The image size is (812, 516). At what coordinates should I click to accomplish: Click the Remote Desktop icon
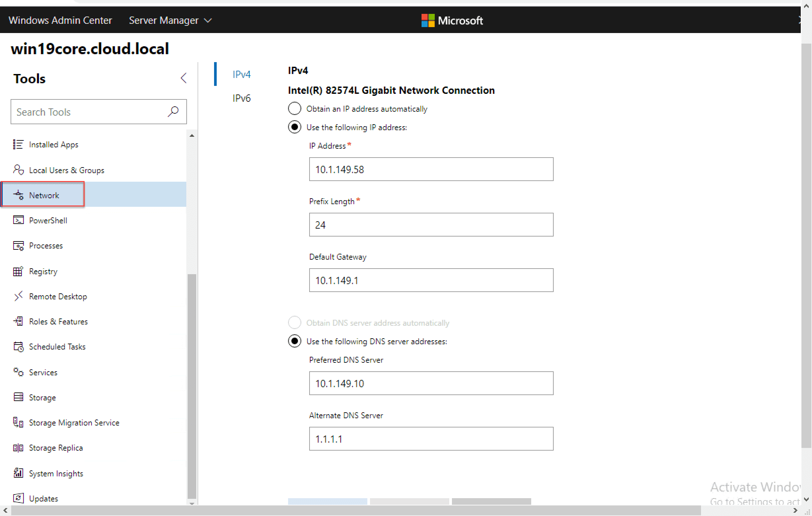coord(18,296)
